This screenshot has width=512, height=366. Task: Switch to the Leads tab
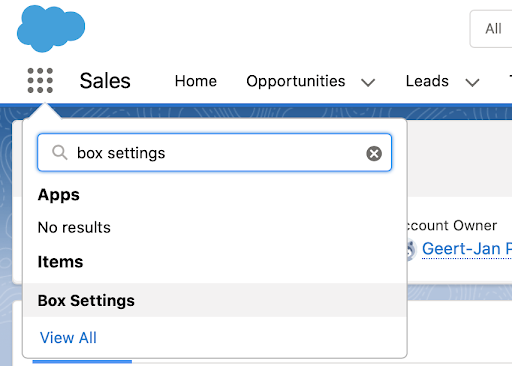(427, 81)
